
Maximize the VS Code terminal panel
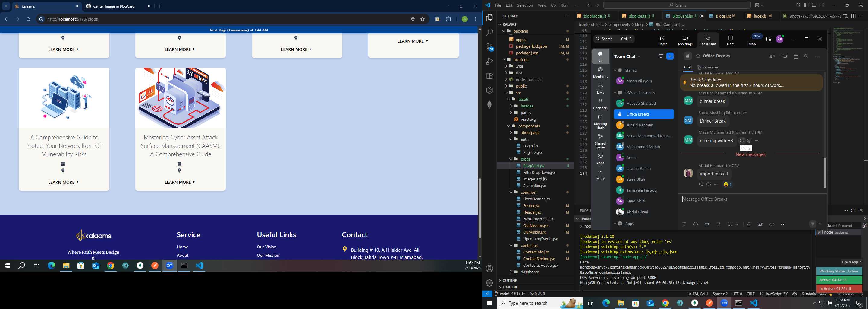point(853,211)
